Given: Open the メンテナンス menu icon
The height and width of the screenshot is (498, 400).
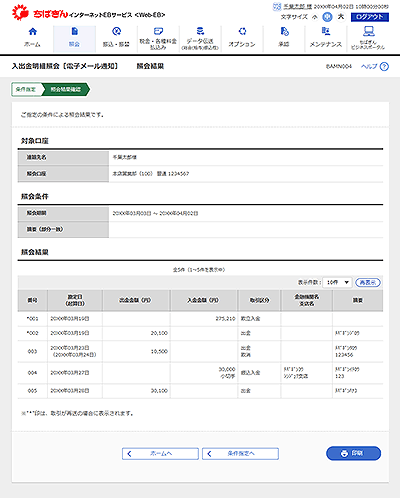Looking at the screenshot, I should [326, 31].
